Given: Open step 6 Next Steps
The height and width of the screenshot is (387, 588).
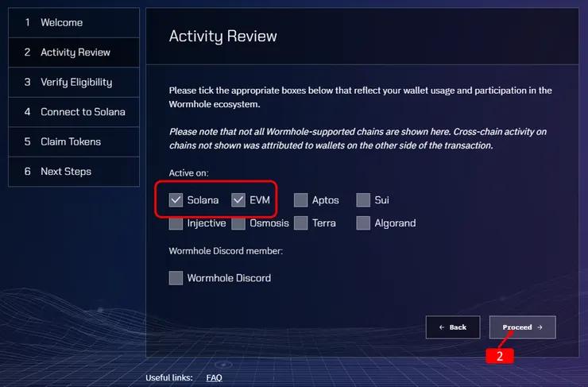Looking at the screenshot, I should 74,172.
